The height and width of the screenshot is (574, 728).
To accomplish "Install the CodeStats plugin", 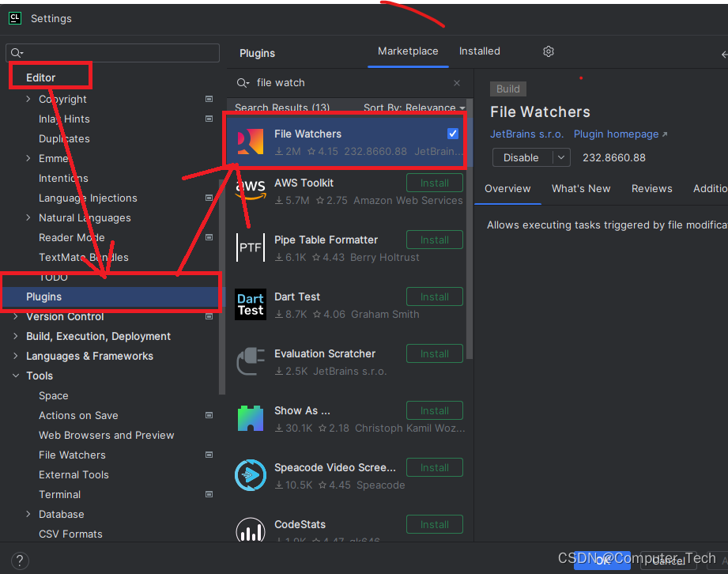I will coord(435,524).
